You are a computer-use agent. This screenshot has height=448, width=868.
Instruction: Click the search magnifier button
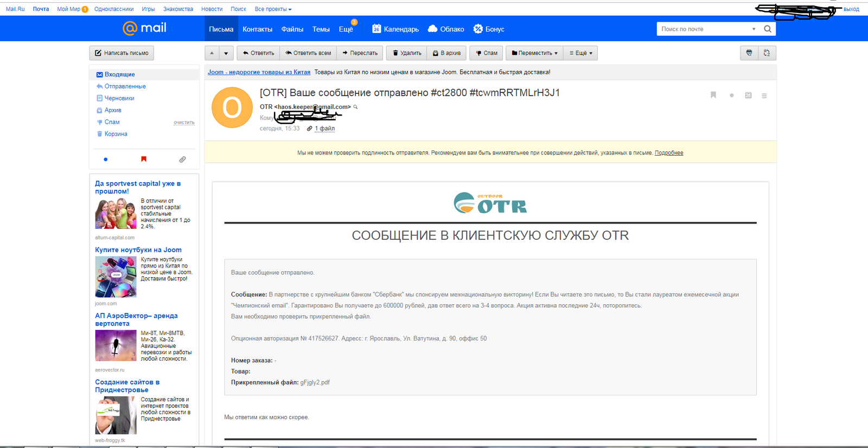click(768, 29)
